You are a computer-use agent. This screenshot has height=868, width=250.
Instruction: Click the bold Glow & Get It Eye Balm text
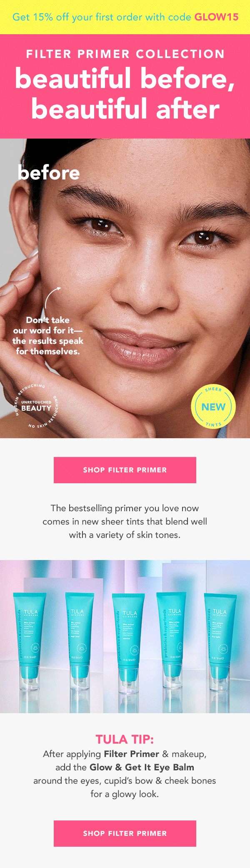pos(142,767)
